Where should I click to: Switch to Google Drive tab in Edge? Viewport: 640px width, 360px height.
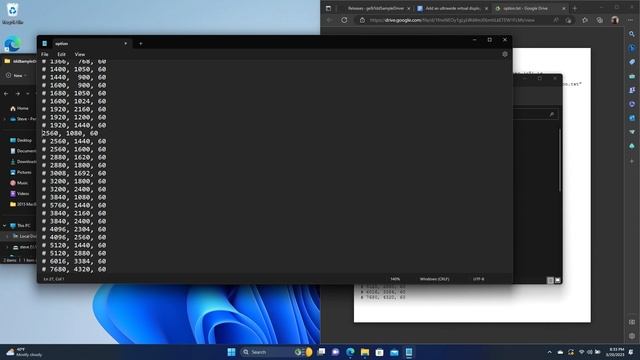click(x=530, y=8)
